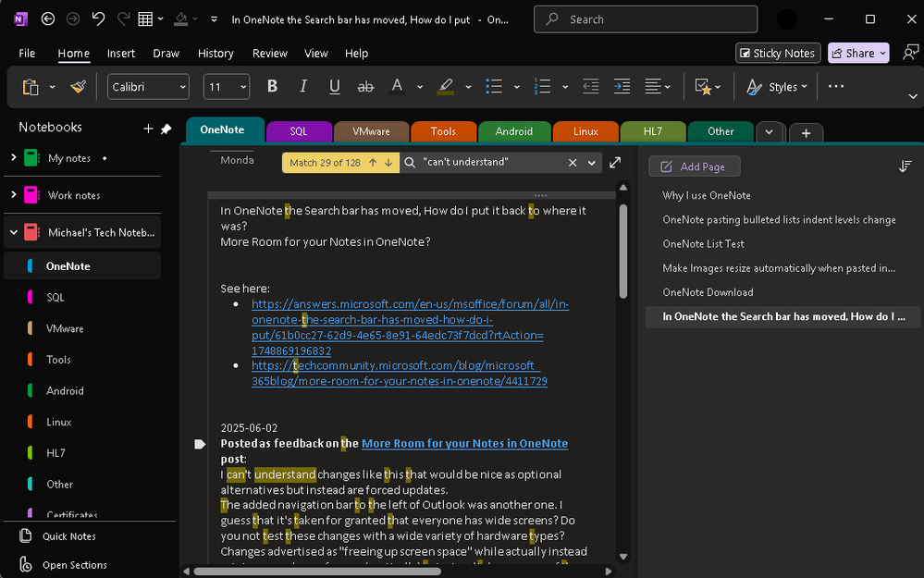Screen dimensions: 924x578
Task: Switch to the Draw ribbon tab
Action: tap(166, 53)
